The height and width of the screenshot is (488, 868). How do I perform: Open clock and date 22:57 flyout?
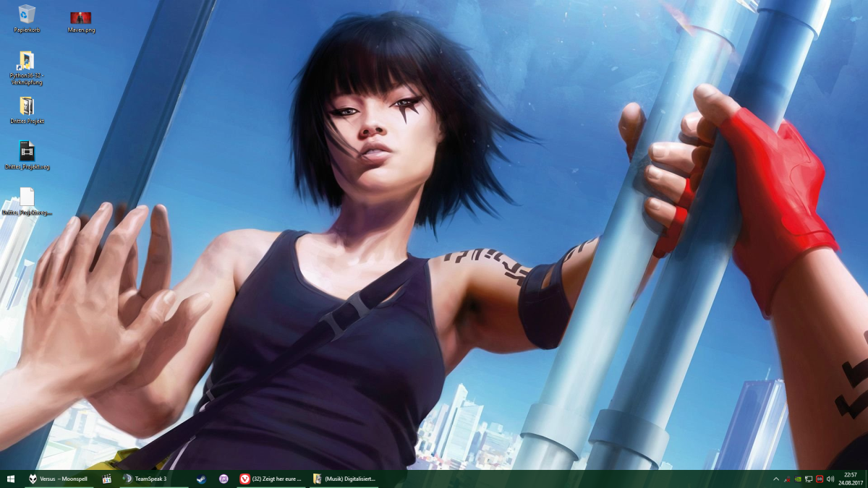click(x=851, y=479)
